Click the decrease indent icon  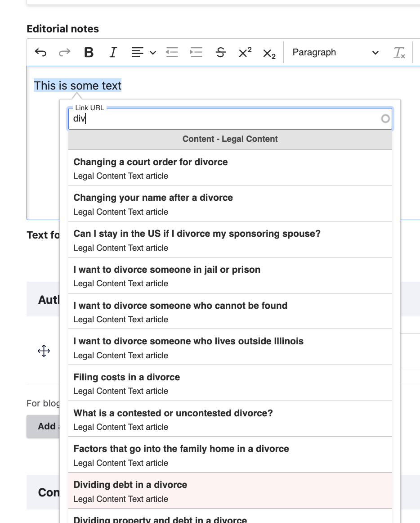172,52
